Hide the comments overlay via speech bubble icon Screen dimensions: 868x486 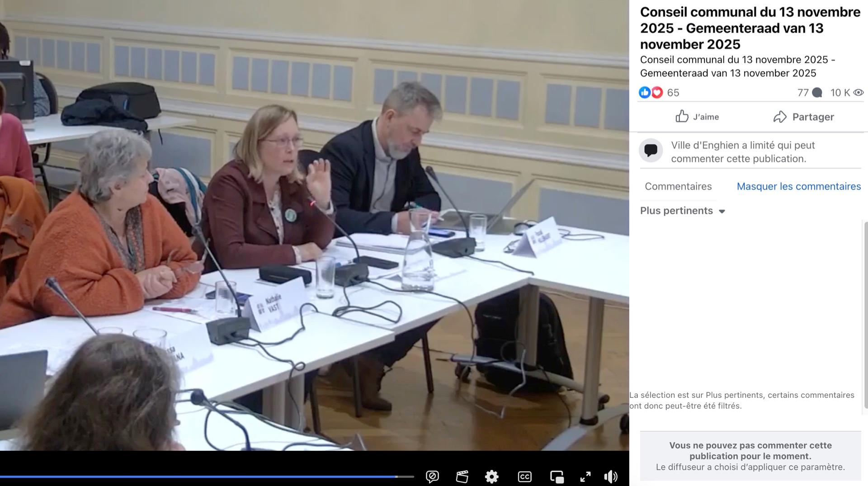[x=432, y=477]
